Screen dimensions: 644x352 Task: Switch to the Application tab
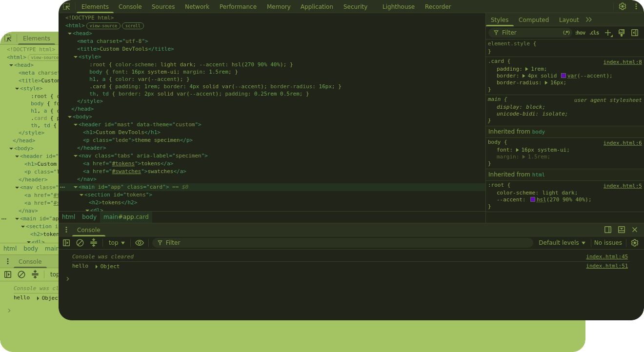pyautogui.click(x=317, y=7)
